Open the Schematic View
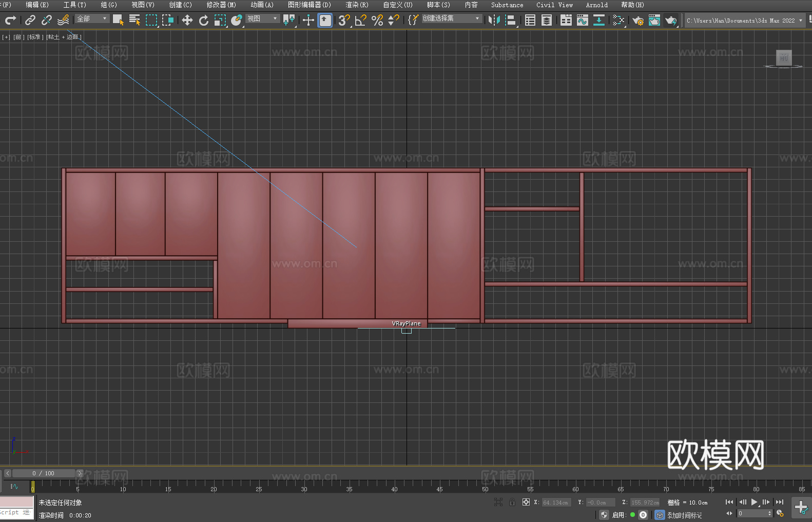This screenshot has width=812, height=522. 618,20
